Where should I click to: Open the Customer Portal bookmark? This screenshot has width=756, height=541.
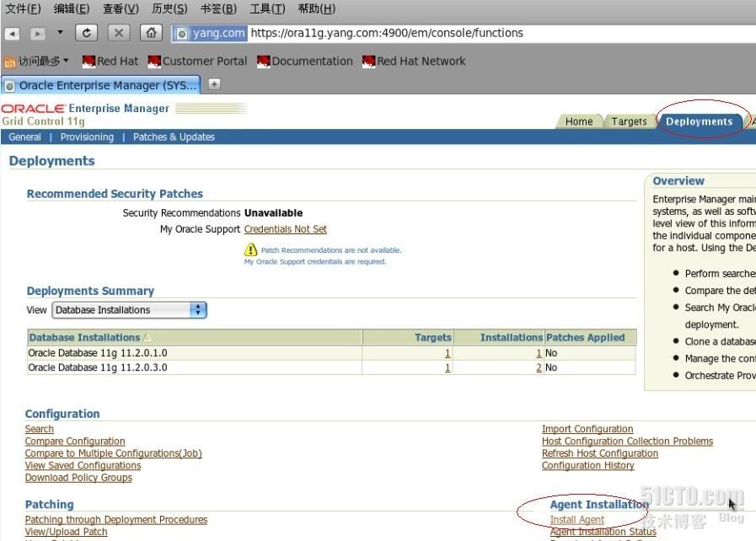198,62
